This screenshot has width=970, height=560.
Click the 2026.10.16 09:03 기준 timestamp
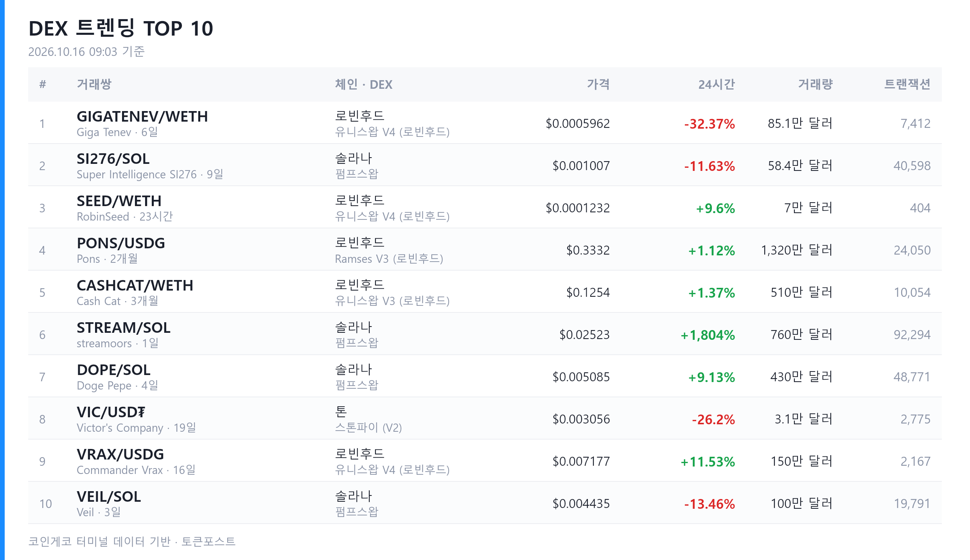pyautogui.click(x=86, y=52)
